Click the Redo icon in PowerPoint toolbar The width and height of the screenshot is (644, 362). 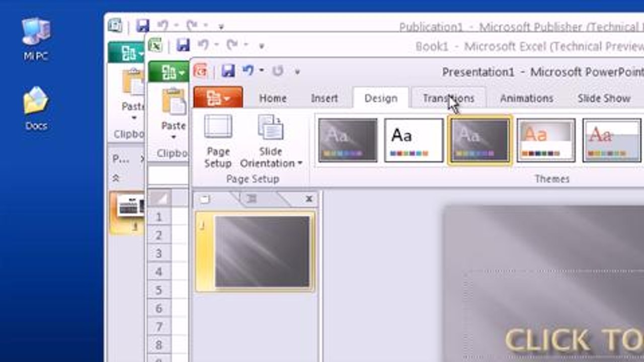(278, 71)
